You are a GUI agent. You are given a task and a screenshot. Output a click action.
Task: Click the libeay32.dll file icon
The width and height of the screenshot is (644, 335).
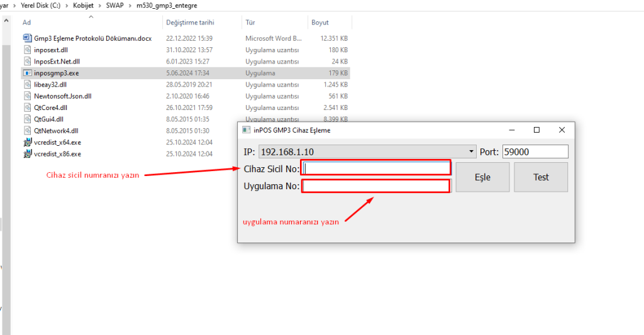28,85
